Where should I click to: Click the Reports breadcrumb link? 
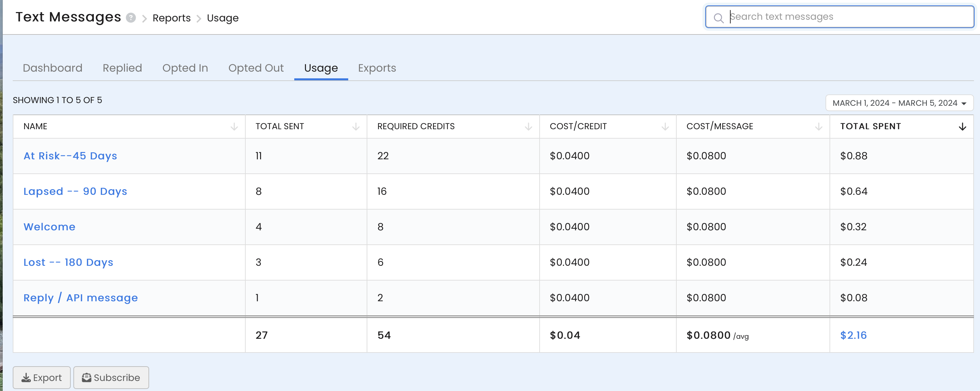coord(171,18)
